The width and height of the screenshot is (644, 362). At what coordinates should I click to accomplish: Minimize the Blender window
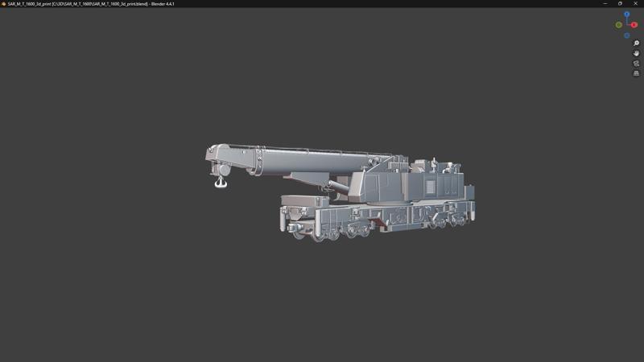click(x=605, y=4)
